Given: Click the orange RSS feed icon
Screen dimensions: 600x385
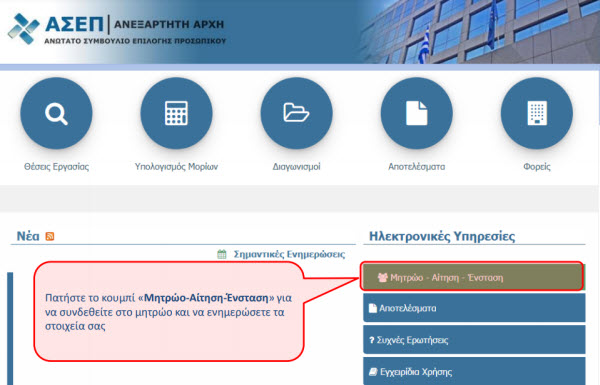Looking at the screenshot, I should click(x=50, y=236).
